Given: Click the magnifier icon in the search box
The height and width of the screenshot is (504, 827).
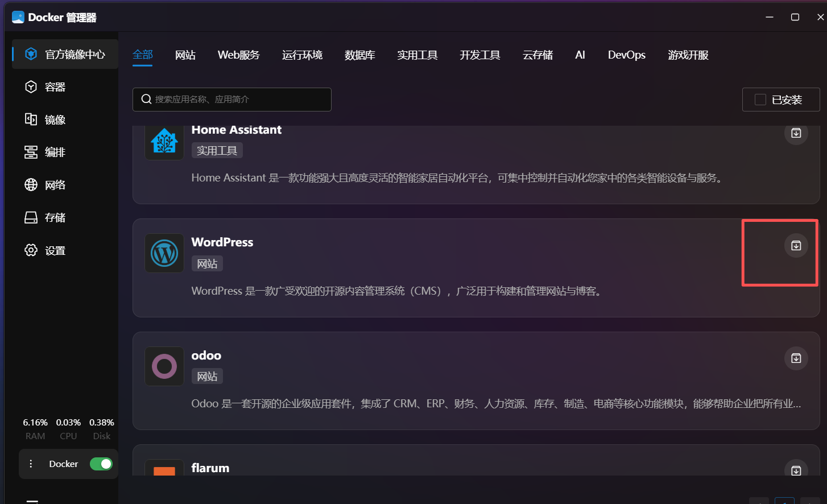Looking at the screenshot, I should 146,99.
